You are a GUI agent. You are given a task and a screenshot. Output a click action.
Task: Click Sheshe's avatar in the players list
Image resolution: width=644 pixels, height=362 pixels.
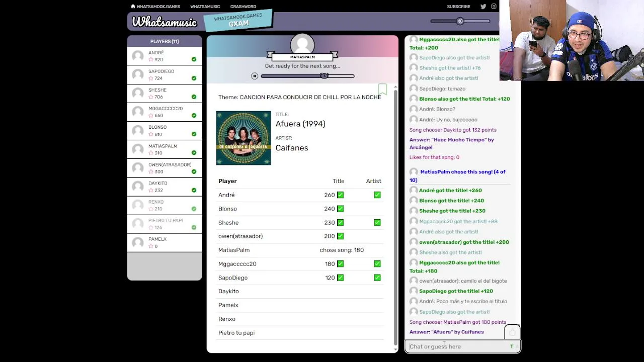coord(138,93)
